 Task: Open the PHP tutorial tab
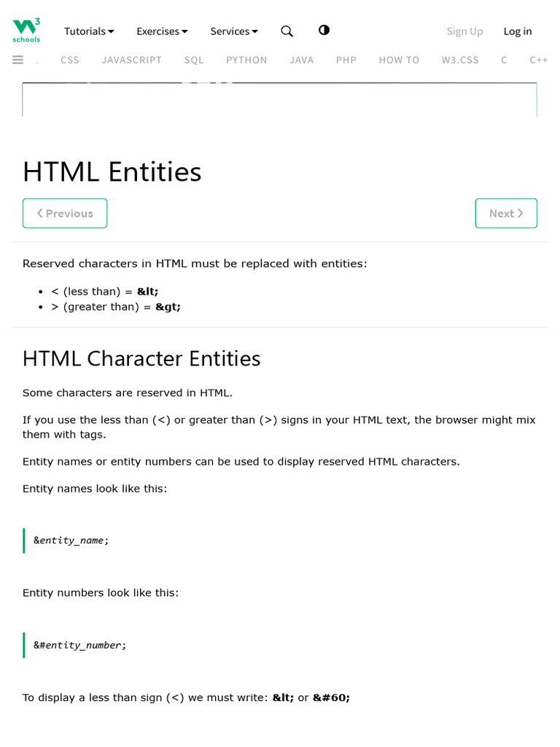[346, 60]
